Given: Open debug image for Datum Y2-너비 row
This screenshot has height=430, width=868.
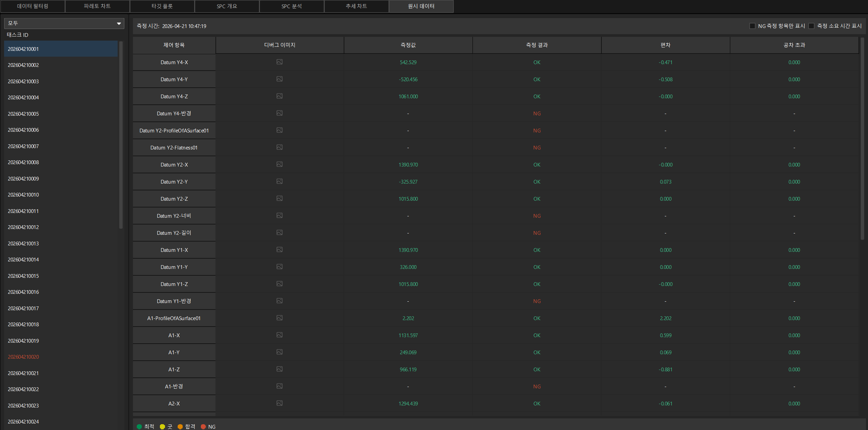Looking at the screenshot, I should click(279, 215).
